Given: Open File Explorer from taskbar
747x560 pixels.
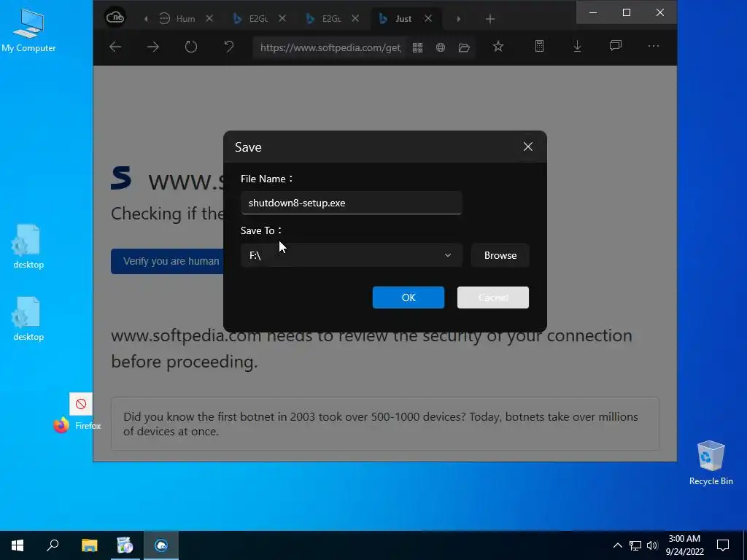Looking at the screenshot, I should coord(89,545).
